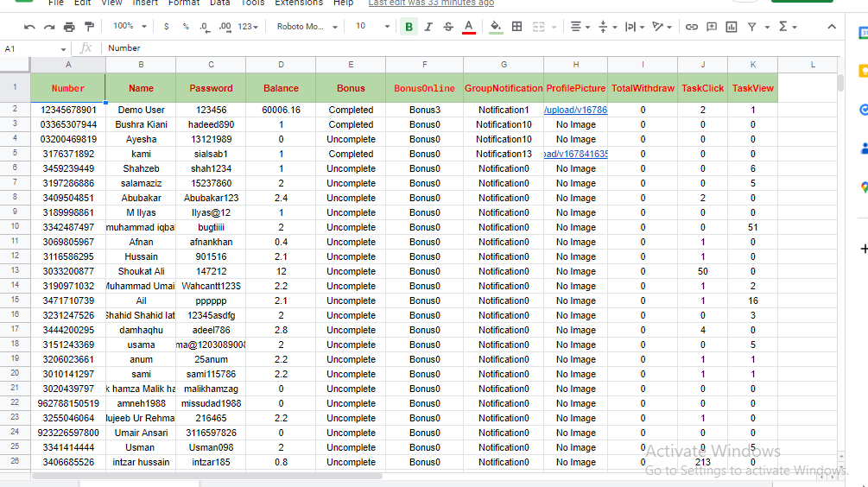Click the Format as currency icon
This screenshot has height=487, width=868.
pyautogui.click(x=166, y=27)
